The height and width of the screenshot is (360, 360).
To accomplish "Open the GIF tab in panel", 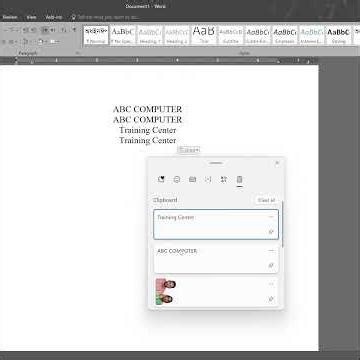I will click(x=192, y=179).
